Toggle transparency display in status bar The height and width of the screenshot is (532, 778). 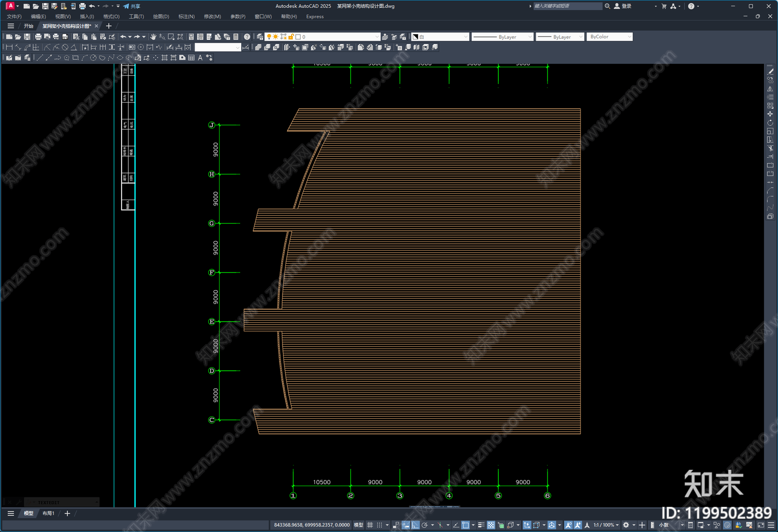491,525
